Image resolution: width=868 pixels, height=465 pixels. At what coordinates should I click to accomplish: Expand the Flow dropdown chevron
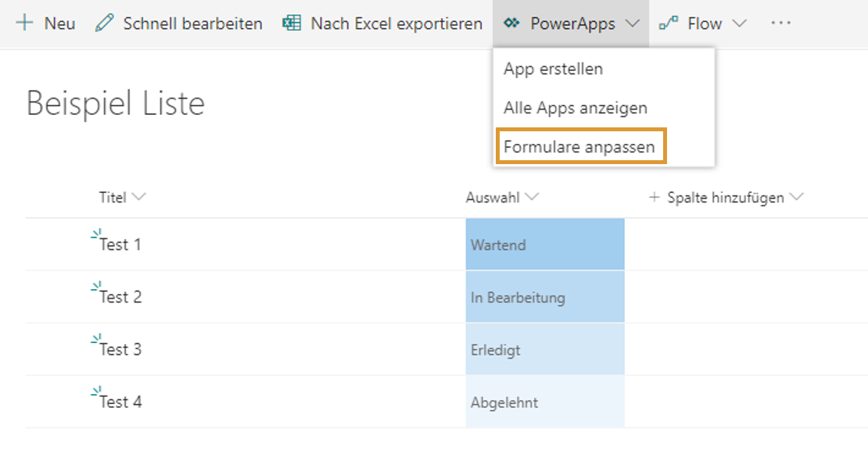pyautogui.click(x=740, y=23)
